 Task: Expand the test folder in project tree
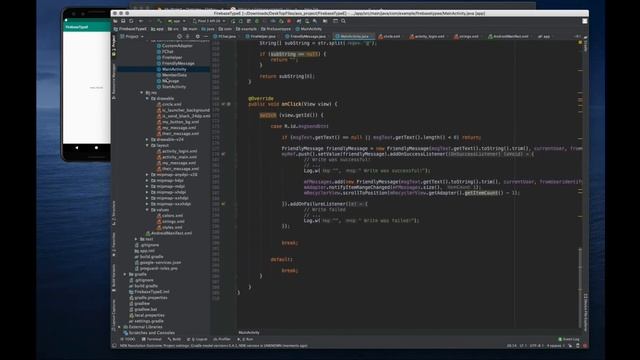tap(136, 239)
